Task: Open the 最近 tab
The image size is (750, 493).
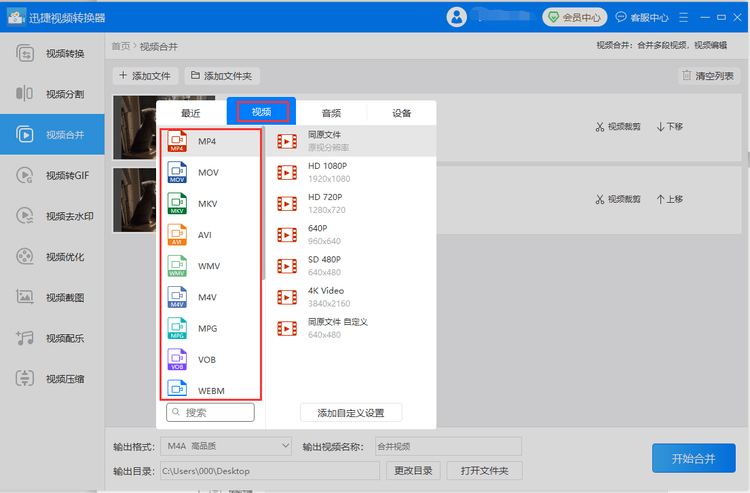Action: coord(191,113)
